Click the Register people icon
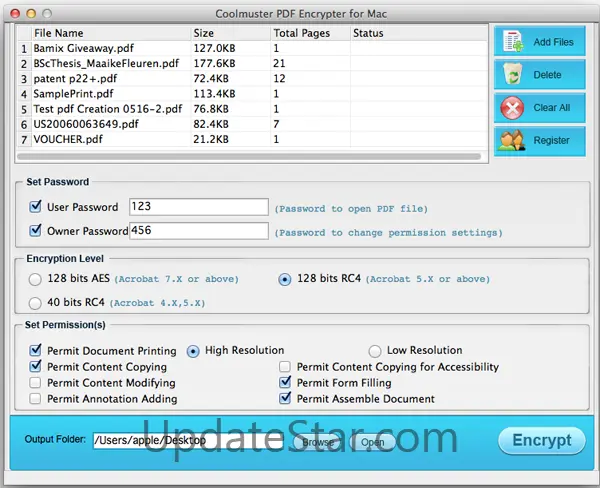 point(511,140)
